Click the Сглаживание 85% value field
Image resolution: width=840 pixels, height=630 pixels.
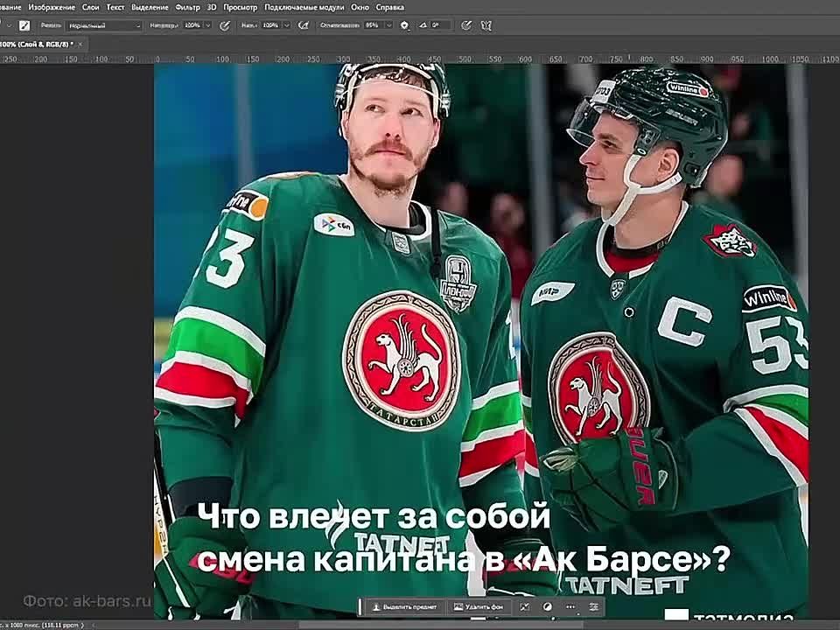(374, 25)
